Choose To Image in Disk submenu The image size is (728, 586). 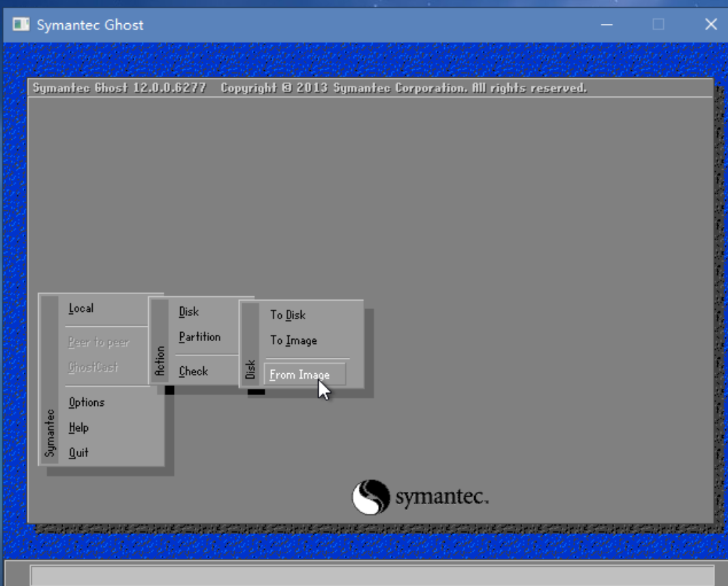tap(293, 340)
